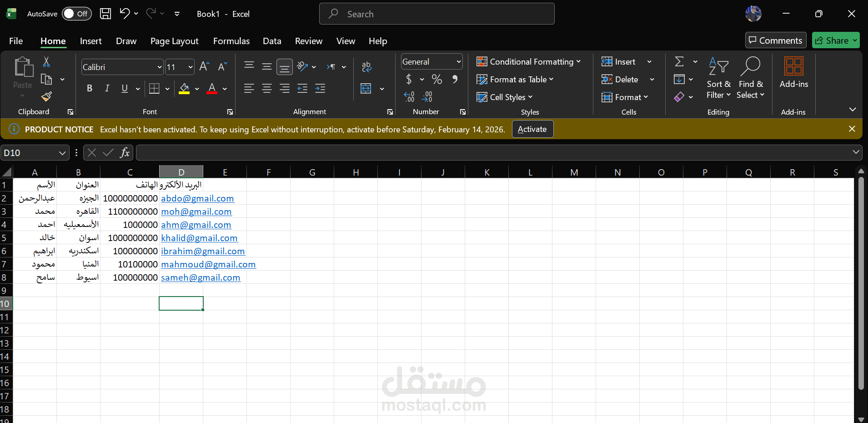868x423 pixels.
Task: Apply the red Font Color swatch
Action: (x=212, y=88)
